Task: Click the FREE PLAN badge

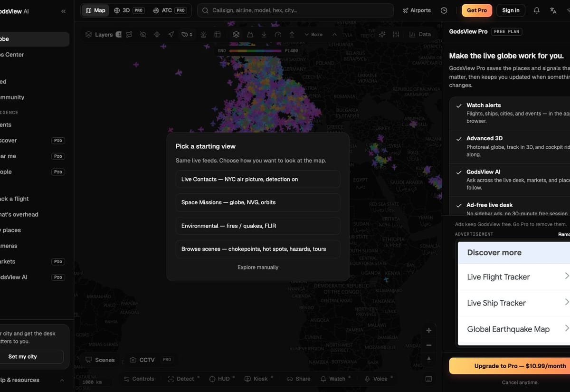Action: click(506, 31)
